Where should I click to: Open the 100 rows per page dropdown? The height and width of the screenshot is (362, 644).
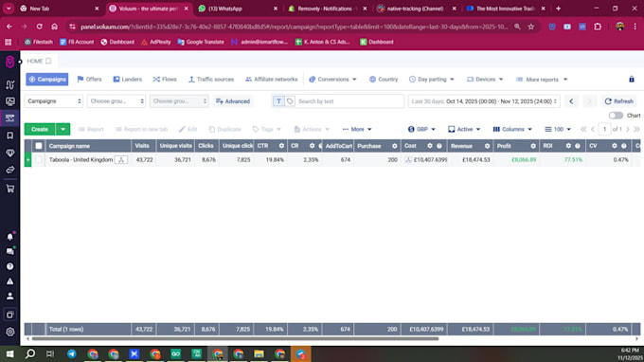point(558,129)
